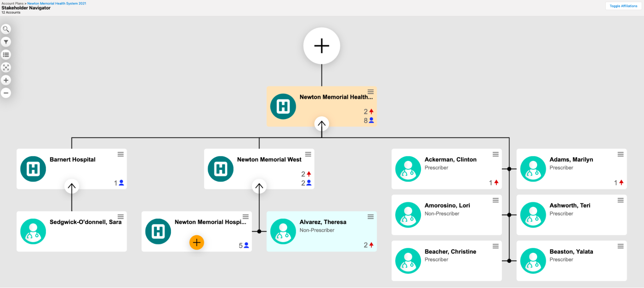Click the fit-to-screen icon

point(6,67)
